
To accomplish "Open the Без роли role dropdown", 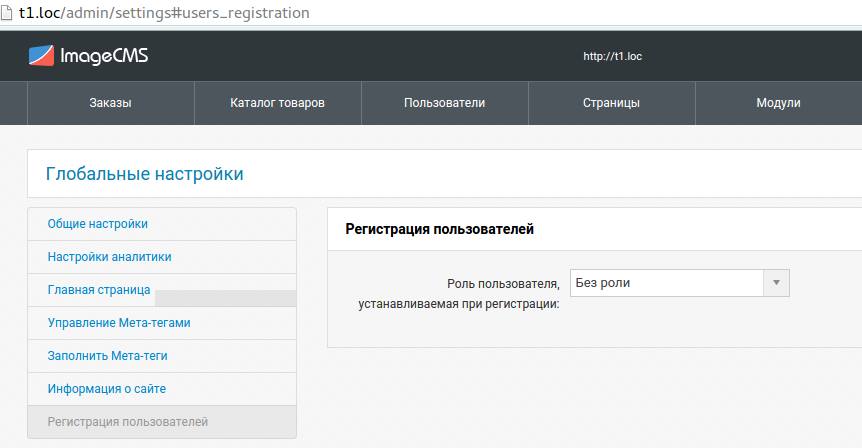I will tap(679, 283).
